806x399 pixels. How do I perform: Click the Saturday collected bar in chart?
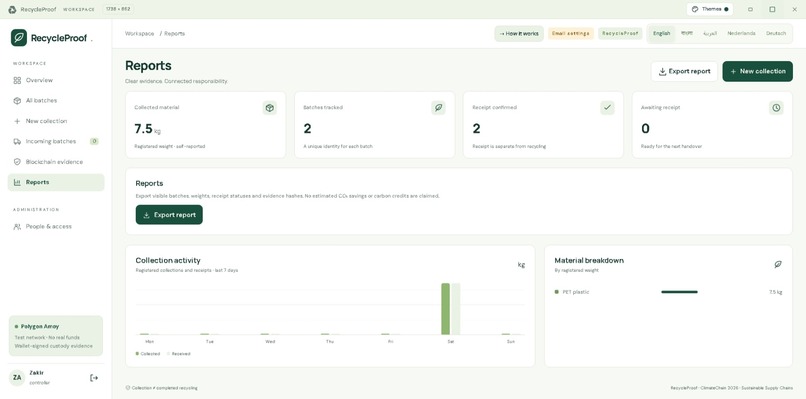[445, 309]
